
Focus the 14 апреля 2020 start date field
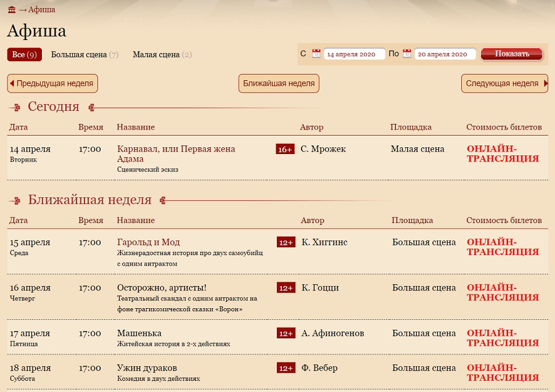click(x=355, y=54)
